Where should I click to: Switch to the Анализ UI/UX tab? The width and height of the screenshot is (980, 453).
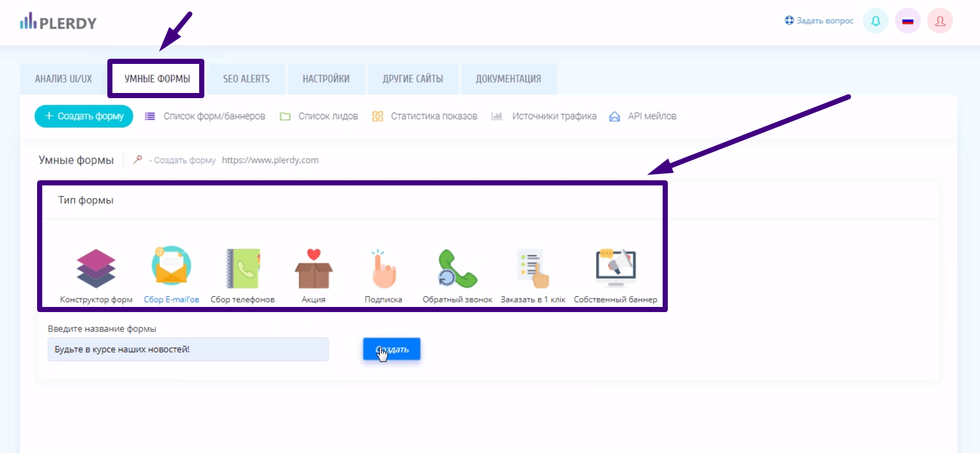point(63,79)
